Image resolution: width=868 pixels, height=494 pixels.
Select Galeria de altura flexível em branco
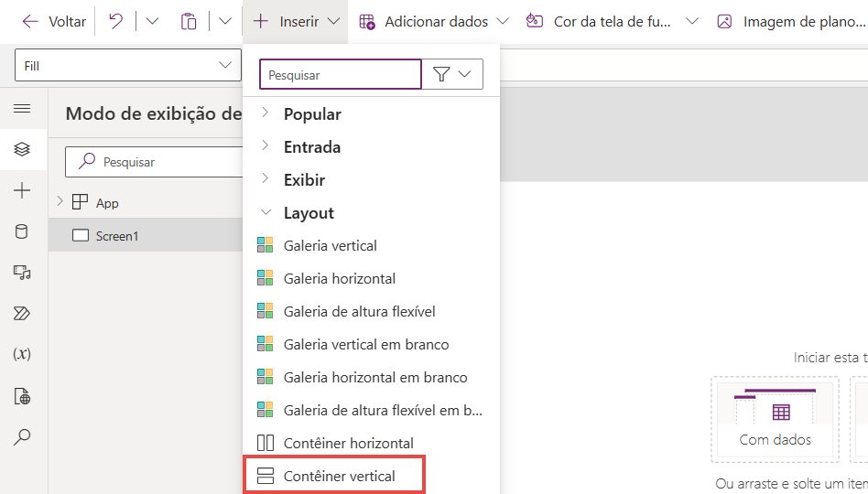(372, 410)
